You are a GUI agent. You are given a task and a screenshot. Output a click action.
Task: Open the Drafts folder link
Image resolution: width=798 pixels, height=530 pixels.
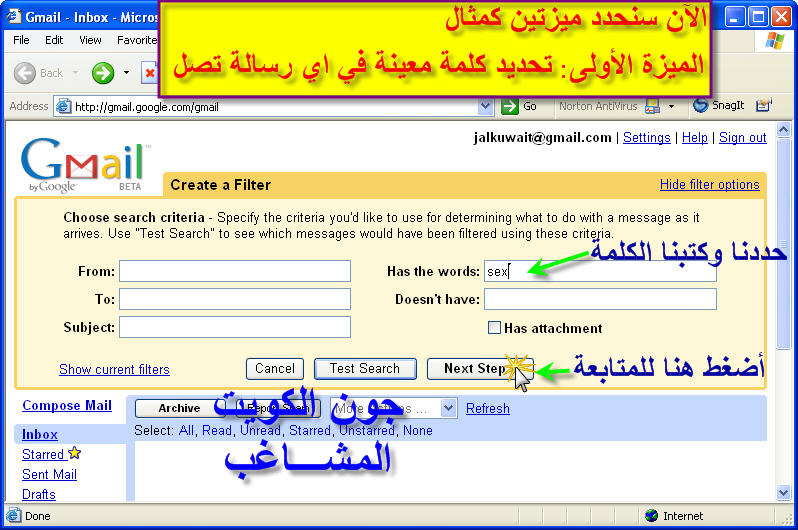[x=39, y=494]
